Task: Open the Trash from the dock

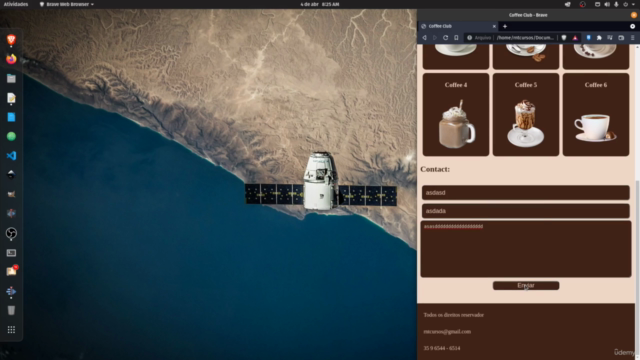Action: point(11,310)
